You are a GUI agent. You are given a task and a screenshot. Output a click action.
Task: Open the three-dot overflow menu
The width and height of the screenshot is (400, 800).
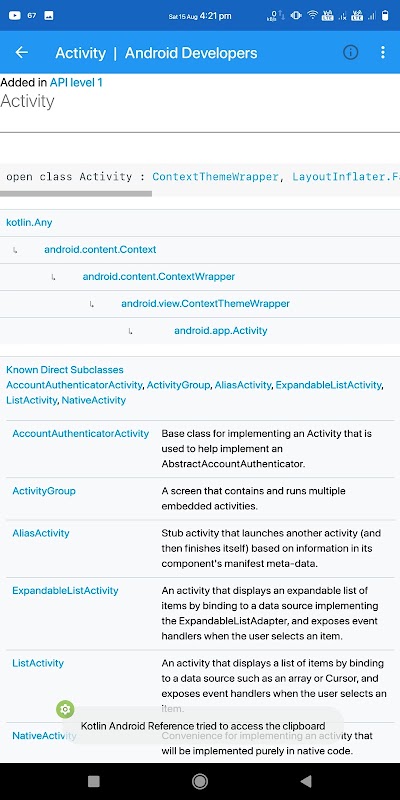pyautogui.click(x=383, y=53)
